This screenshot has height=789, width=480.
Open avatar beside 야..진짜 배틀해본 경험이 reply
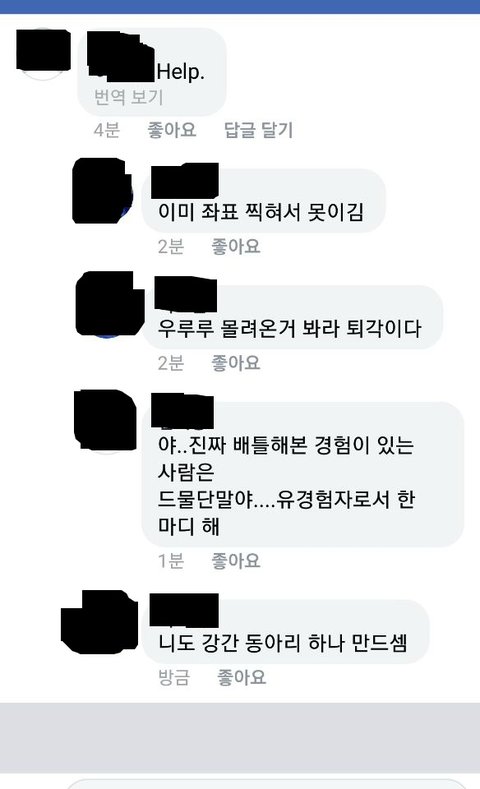click(105, 421)
